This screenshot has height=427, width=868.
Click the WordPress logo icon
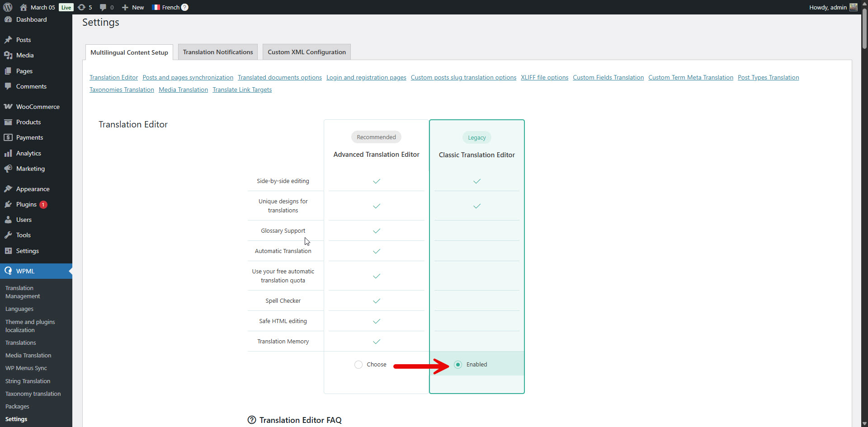click(x=8, y=7)
